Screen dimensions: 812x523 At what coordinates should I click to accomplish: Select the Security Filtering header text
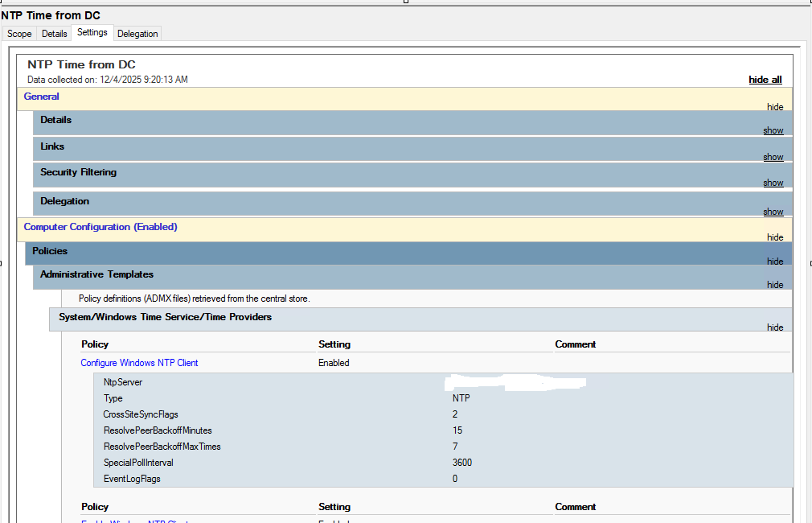pos(78,172)
